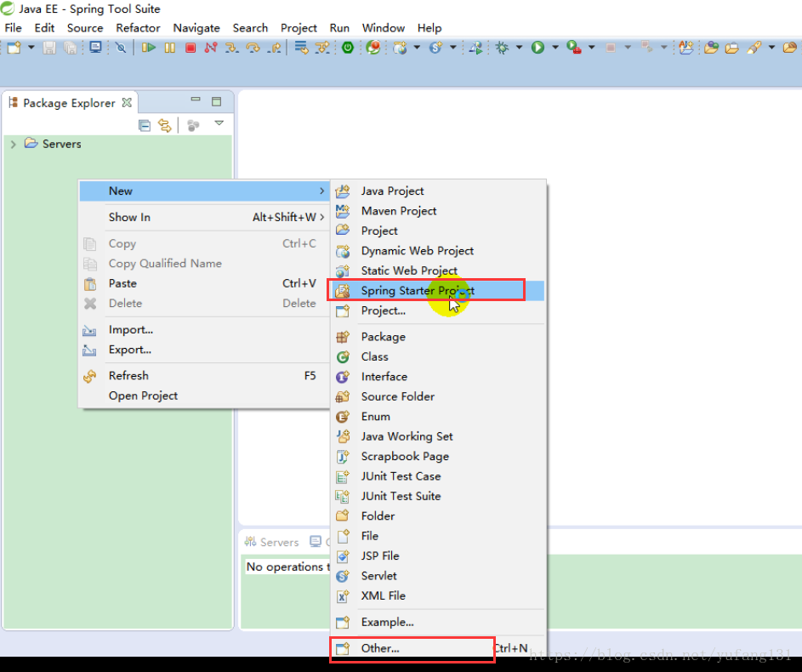Screen dimensions: 802x672
Task: Select Interface from New submenu
Action: coord(438,376)
